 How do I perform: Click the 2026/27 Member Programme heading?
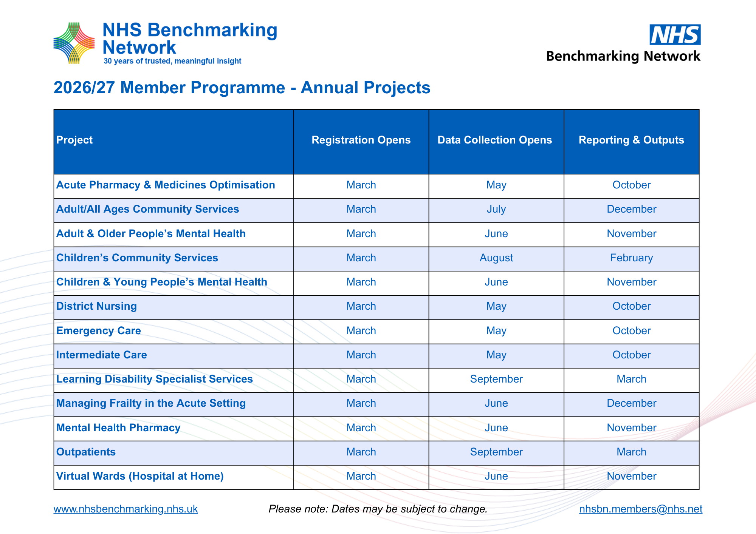pos(242,88)
